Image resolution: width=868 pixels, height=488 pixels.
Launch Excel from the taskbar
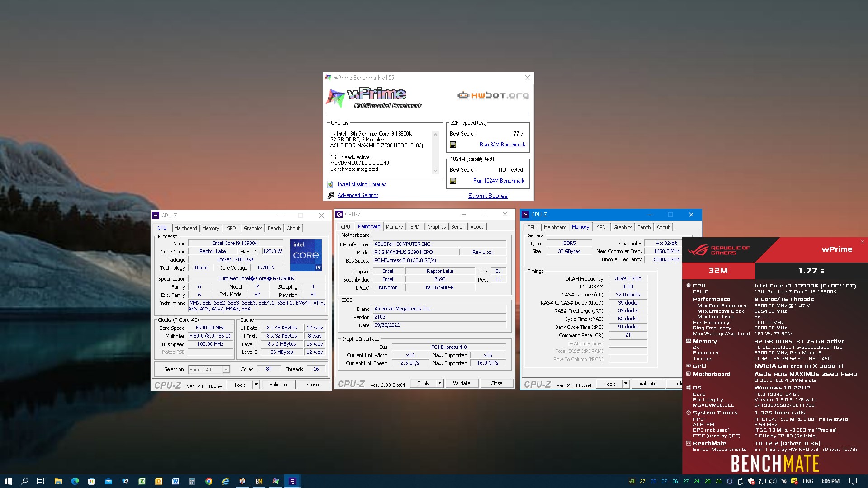click(x=142, y=481)
